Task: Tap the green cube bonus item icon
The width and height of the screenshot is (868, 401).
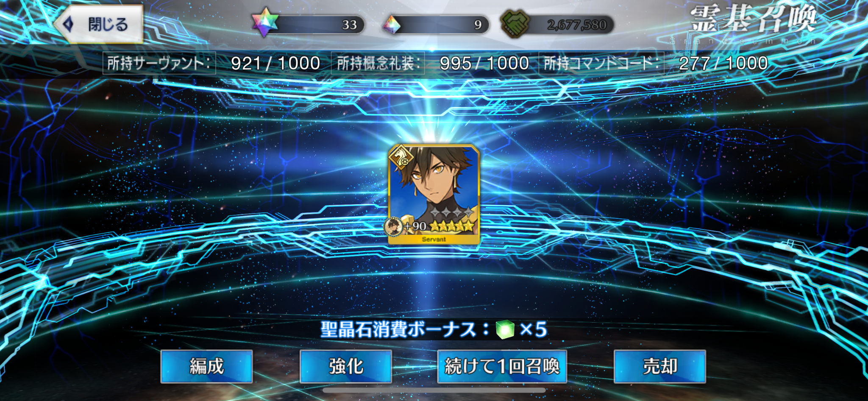Action: coord(505,329)
